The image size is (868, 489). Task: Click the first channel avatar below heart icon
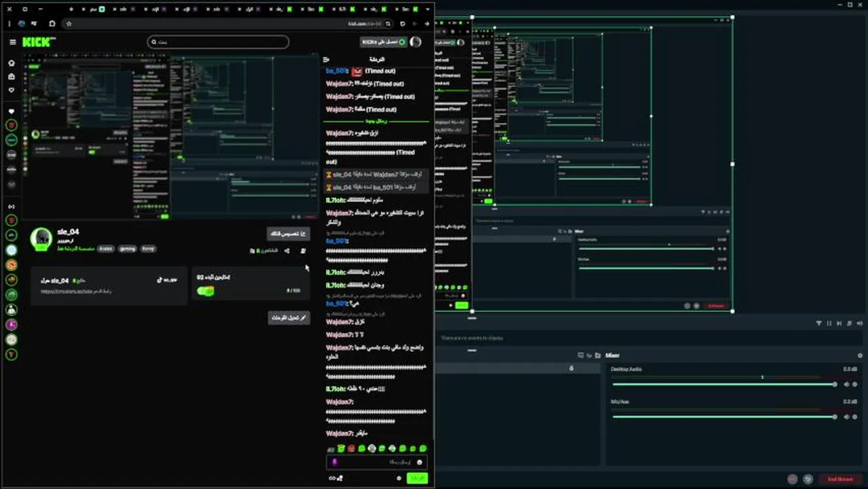tap(12, 126)
